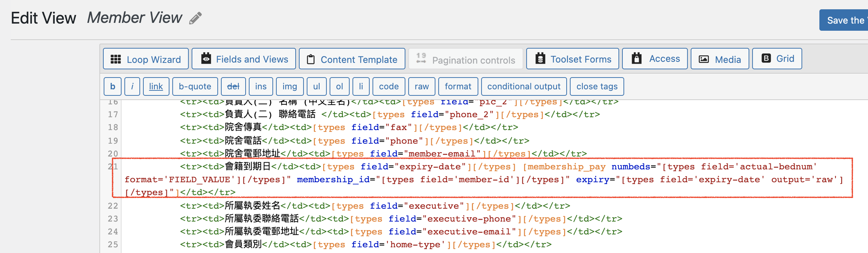
Task: Click the close tags button
Action: 597,86
